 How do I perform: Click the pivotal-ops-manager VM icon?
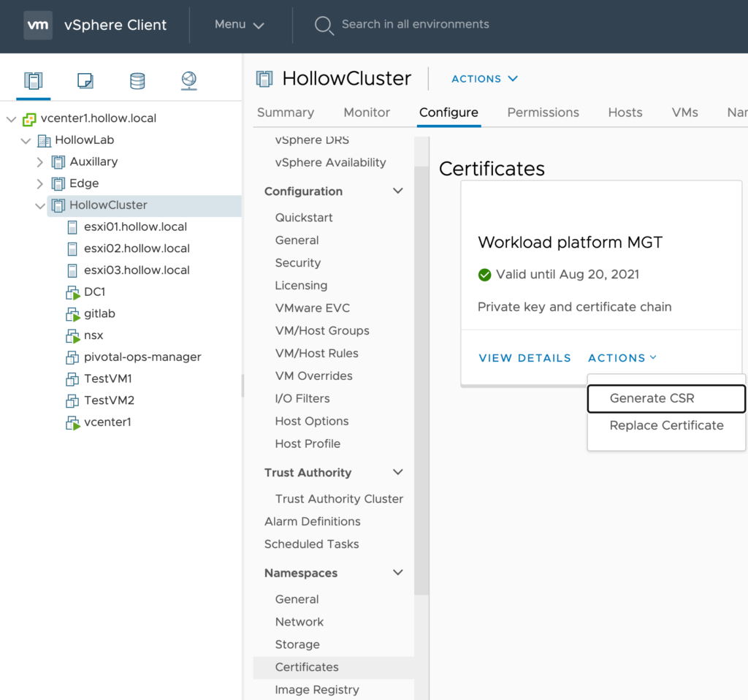tap(72, 357)
